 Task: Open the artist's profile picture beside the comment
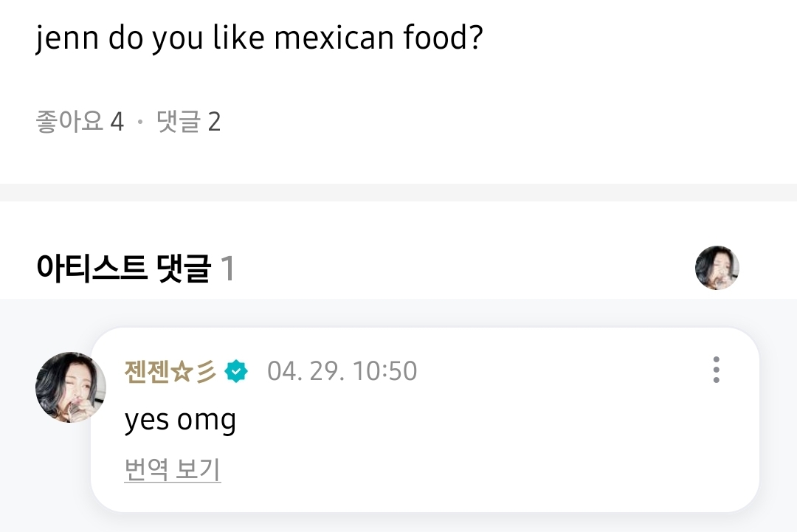pos(71,387)
